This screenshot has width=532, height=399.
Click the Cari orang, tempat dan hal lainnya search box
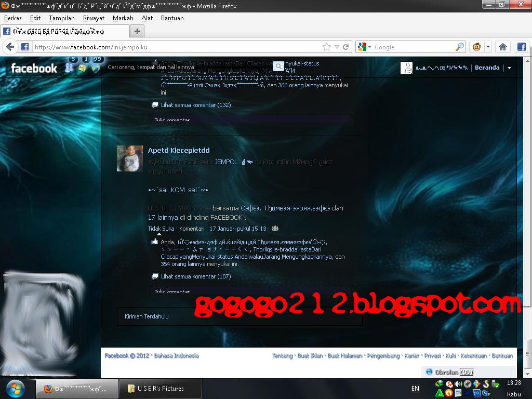pyautogui.click(x=189, y=67)
